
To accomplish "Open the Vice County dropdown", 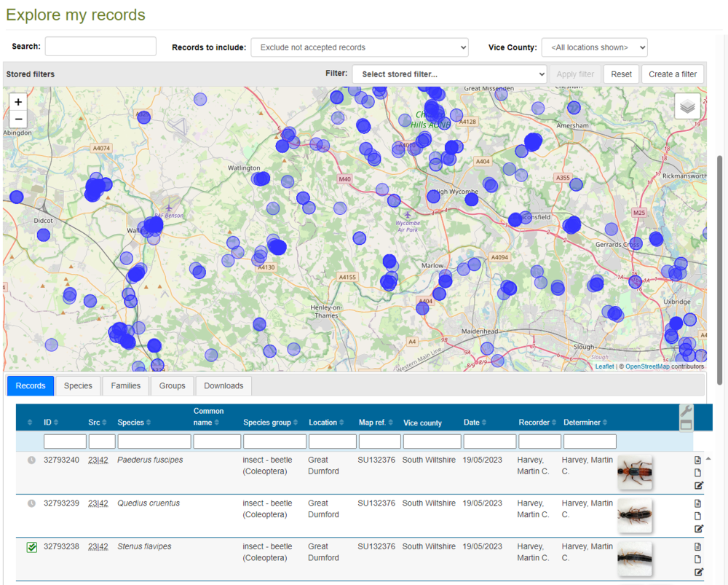I will pyautogui.click(x=594, y=47).
